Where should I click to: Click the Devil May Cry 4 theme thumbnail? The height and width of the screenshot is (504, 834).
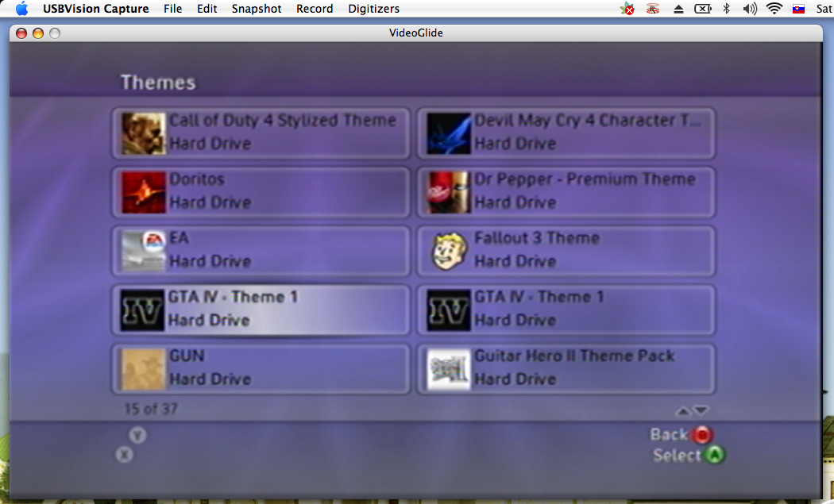tap(449, 133)
